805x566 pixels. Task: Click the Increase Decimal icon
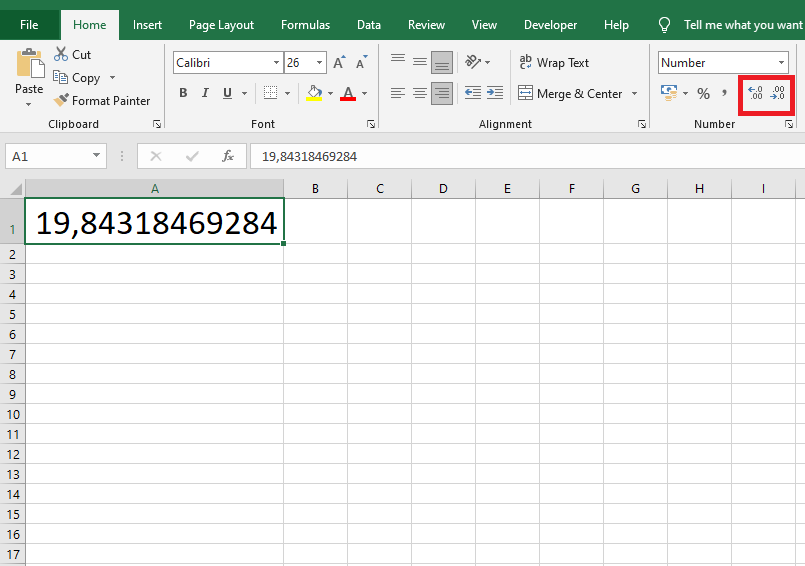point(754,94)
